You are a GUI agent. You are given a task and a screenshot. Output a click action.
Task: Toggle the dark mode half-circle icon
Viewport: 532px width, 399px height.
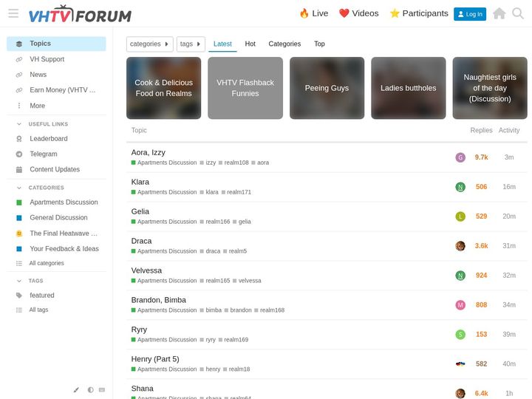pos(91,389)
